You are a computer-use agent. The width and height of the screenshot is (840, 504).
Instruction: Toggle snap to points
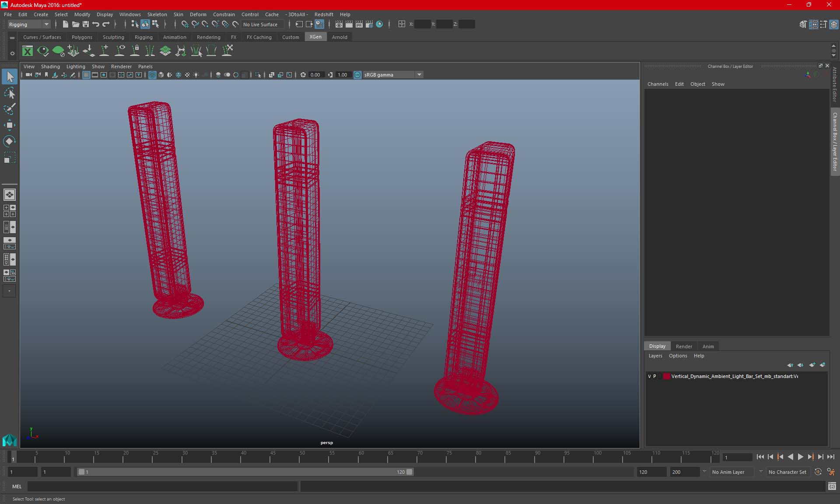click(205, 24)
